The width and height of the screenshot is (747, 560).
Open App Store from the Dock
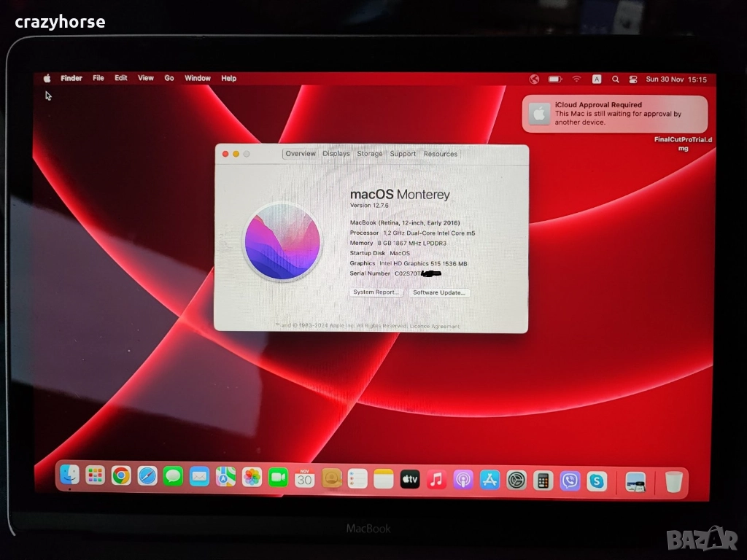[x=489, y=481]
